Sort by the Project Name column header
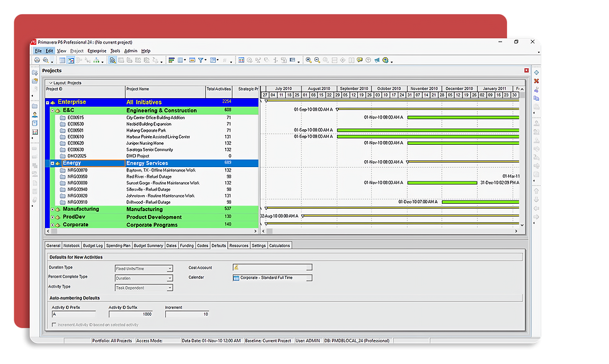 pos(165,91)
